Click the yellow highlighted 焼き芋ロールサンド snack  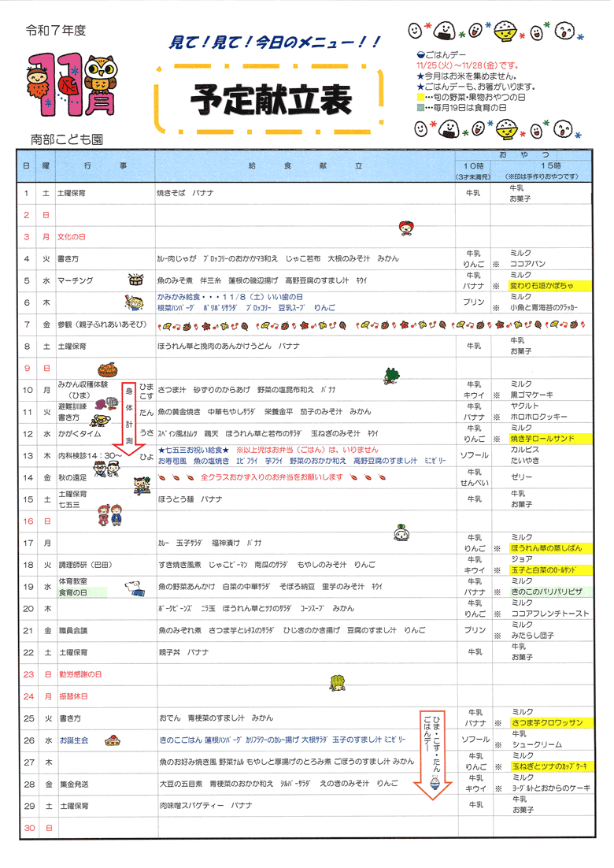pos(542,438)
